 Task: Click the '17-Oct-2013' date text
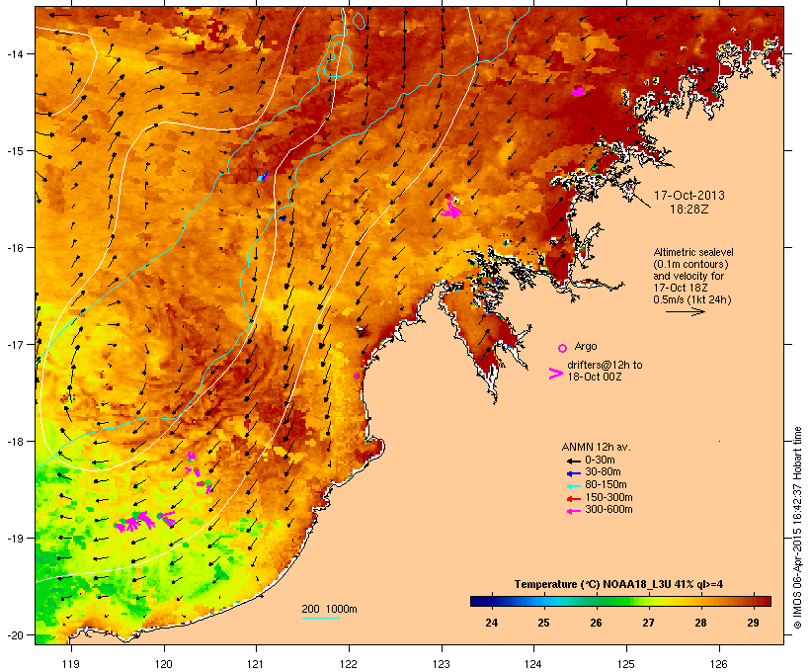pyautogui.click(x=689, y=196)
